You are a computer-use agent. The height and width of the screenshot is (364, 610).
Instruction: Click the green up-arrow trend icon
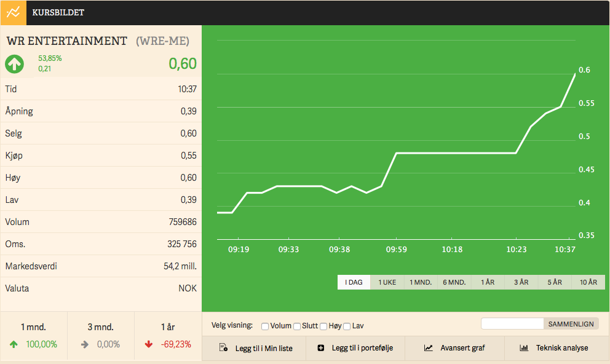(14, 64)
